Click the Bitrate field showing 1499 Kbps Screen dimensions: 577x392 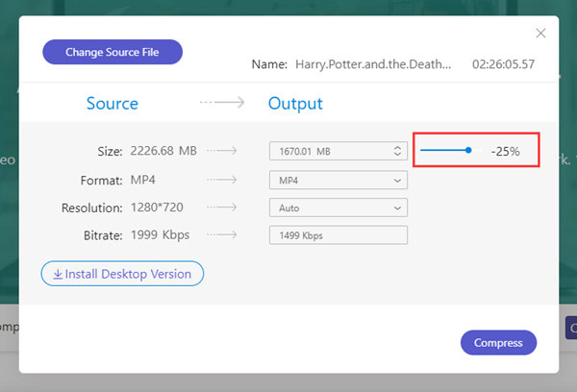pos(338,235)
